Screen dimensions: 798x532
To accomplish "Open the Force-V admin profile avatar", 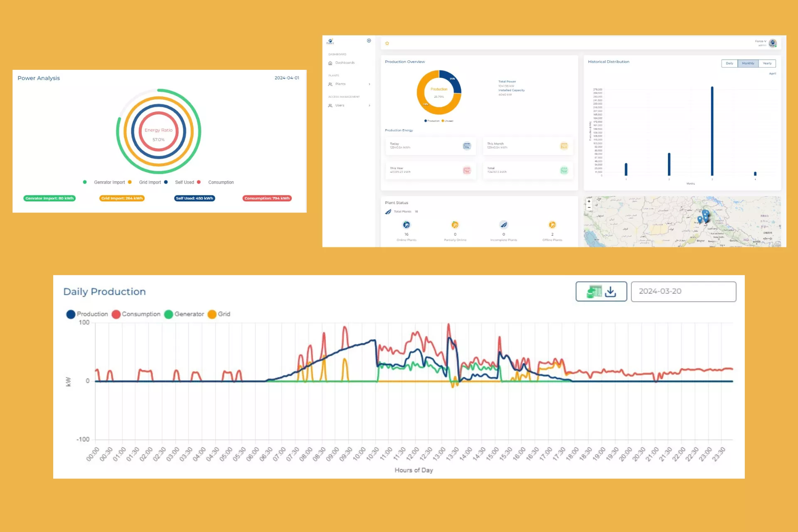I will click(773, 43).
